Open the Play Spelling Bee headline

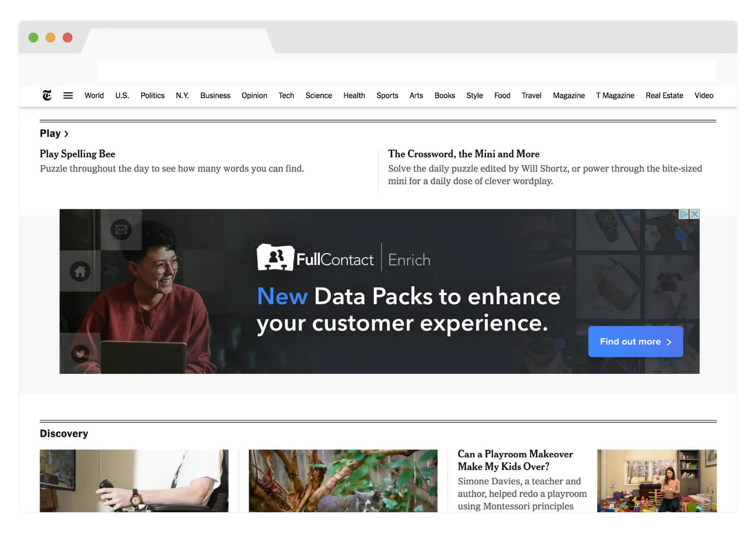[x=77, y=154]
